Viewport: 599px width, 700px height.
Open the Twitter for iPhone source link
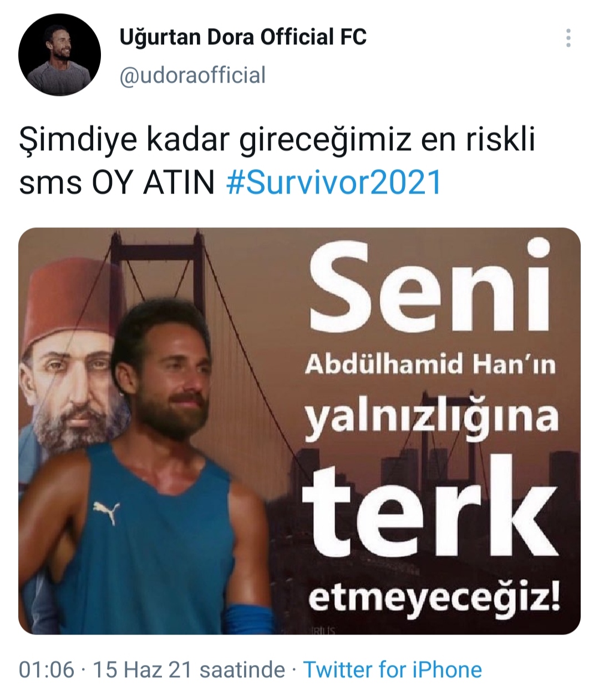[392, 669]
